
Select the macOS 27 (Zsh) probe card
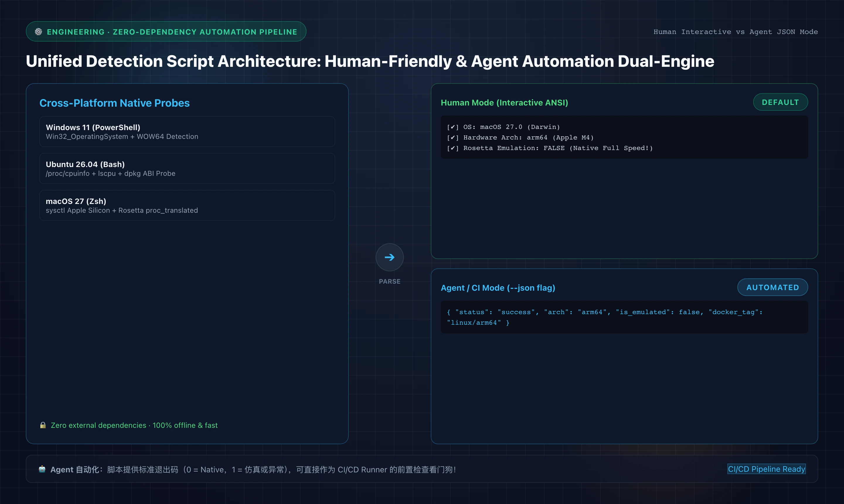coord(187,205)
